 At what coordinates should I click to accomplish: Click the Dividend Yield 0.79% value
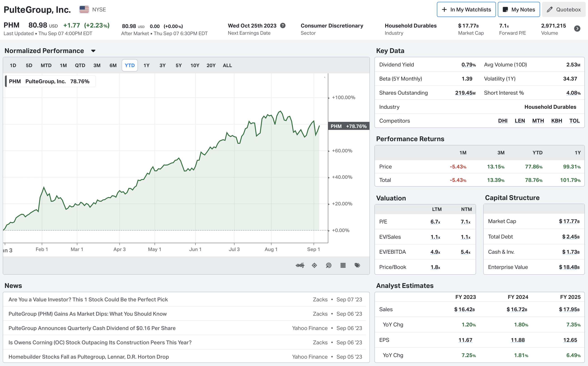(x=469, y=65)
